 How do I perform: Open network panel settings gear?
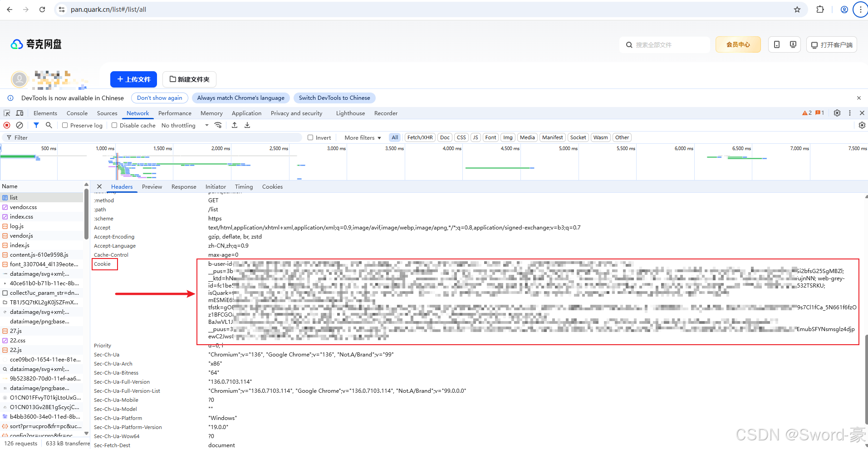(862, 125)
